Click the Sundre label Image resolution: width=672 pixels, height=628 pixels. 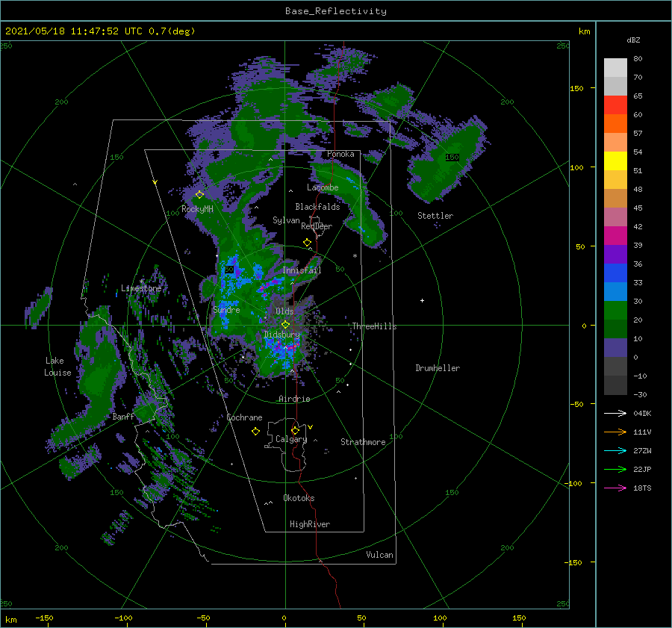click(226, 310)
